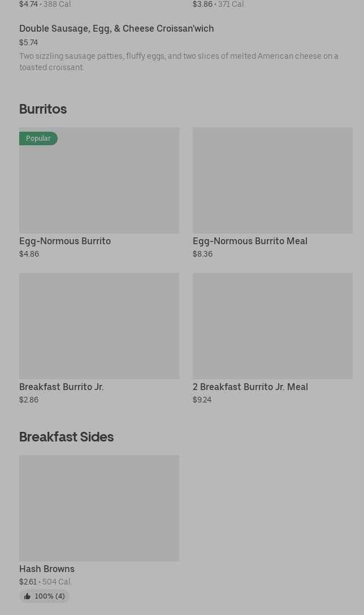Screen dimensions: 364x615
Task: Click the 100% (4) rating label
Action: coord(50,596)
